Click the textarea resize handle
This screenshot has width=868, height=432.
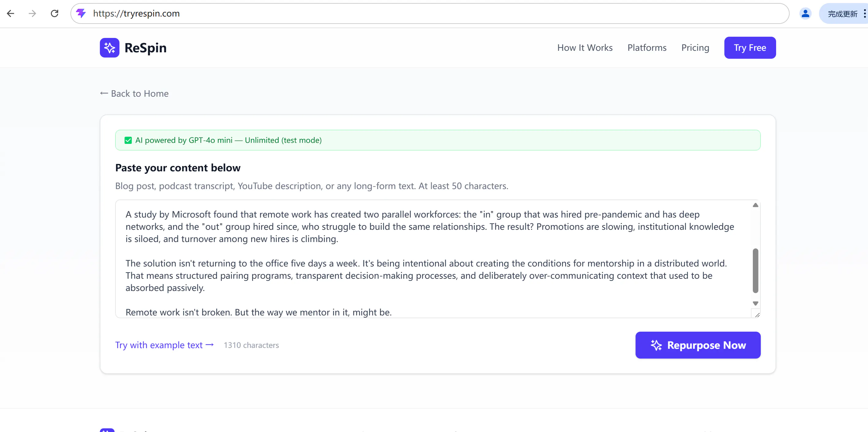tap(757, 315)
